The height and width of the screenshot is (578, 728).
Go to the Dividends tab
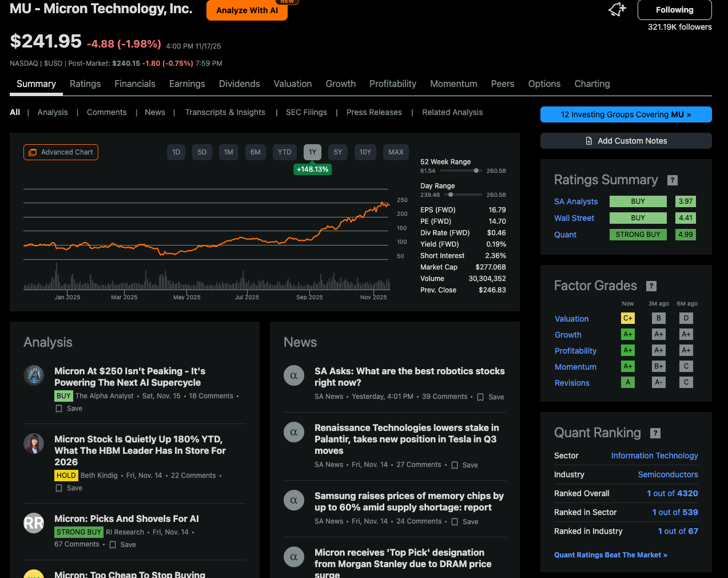240,84
